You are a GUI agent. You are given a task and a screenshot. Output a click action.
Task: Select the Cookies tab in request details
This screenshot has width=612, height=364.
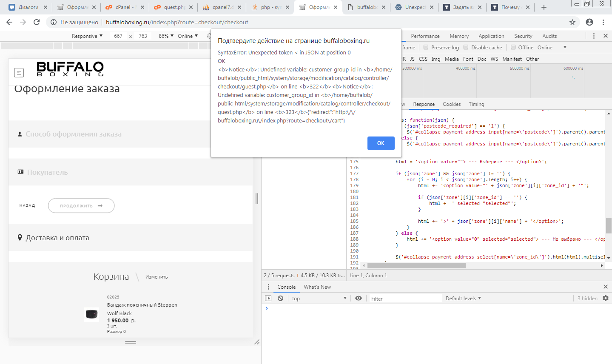click(x=452, y=104)
